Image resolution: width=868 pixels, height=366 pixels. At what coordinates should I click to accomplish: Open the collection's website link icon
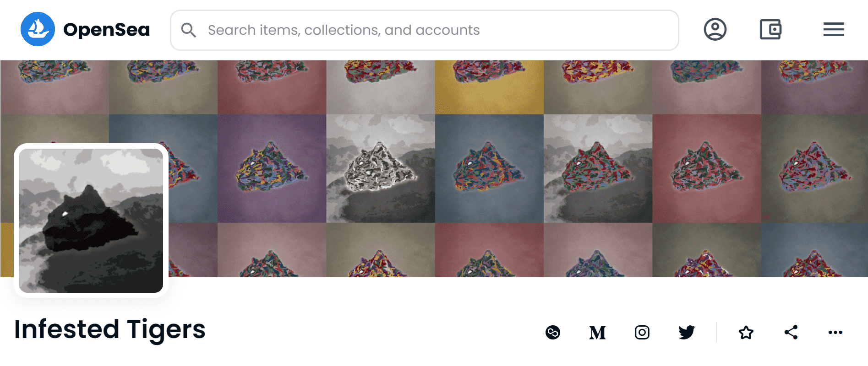click(x=553, y=332)
